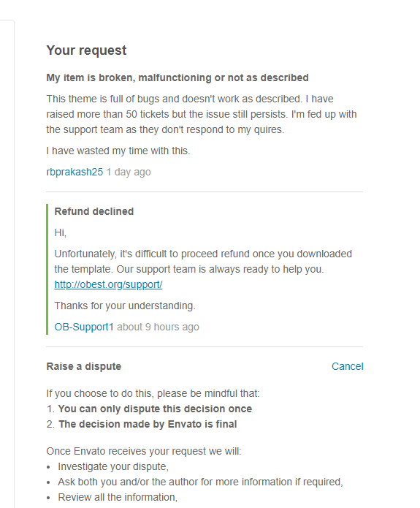This screenshot has width=420, height=508.
Task: Click the 'Investigate your dispute' bullet
Action: [x=113, y=466]
